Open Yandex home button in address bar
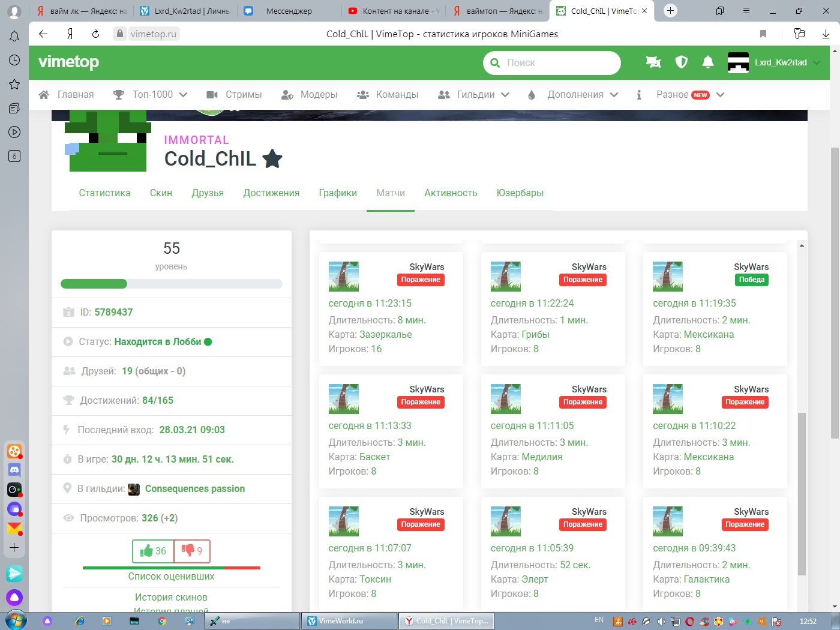The width and height of the screenshot is (840, 630). 70,34
